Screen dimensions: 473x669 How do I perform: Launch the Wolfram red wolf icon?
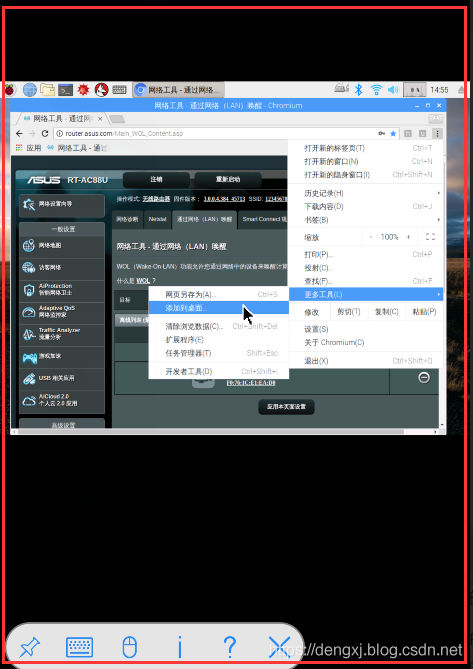(101, 90)
